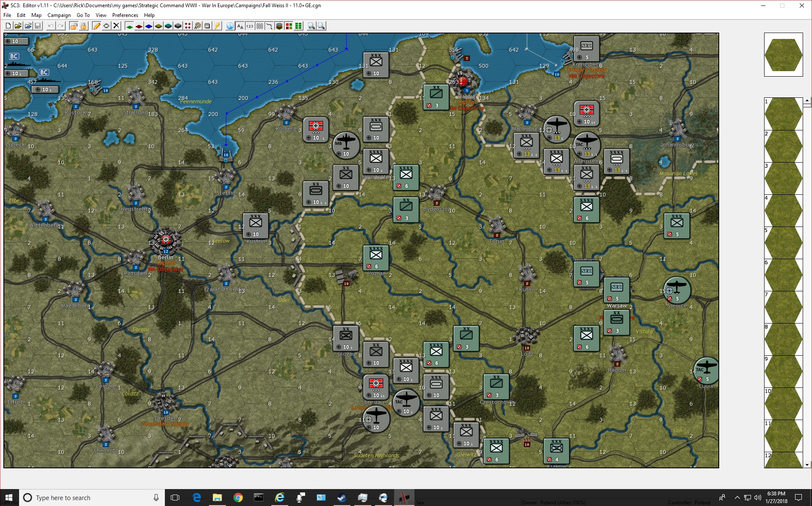Click the globe toolbar icon
This screenshot has height=506, width=812.
(x=230, y=26)
